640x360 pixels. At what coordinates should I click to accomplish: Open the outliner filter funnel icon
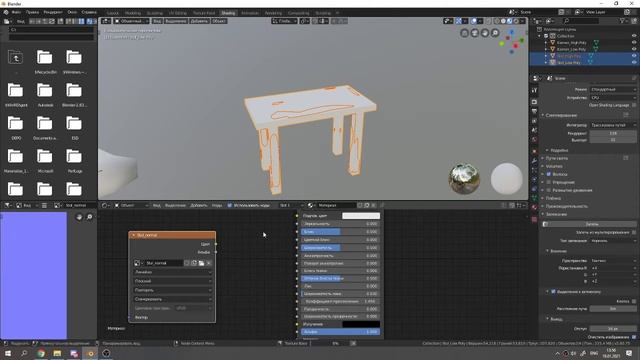tap(622, 21)
